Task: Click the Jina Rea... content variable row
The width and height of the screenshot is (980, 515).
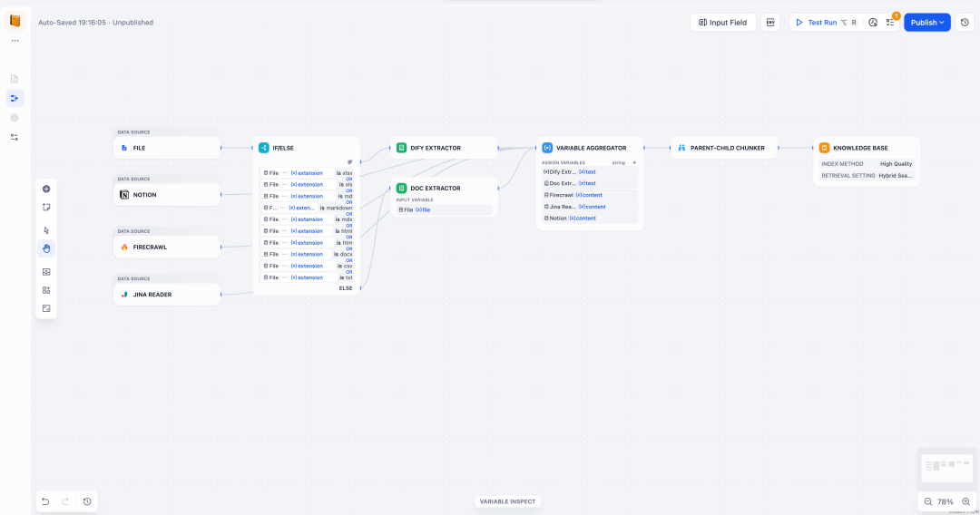Action: coord(590,207)
